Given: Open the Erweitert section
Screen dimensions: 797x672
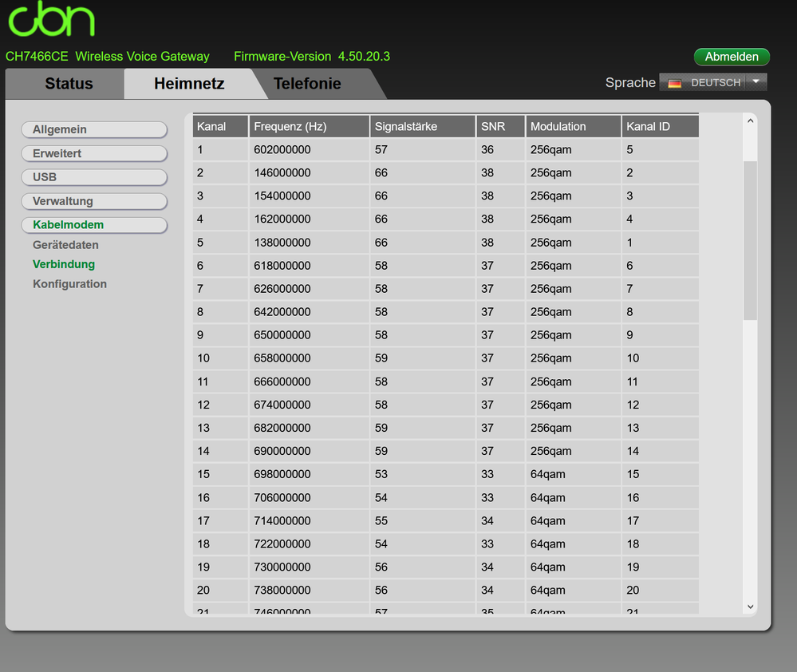Looking at the screenshot, I should (94, 153).
